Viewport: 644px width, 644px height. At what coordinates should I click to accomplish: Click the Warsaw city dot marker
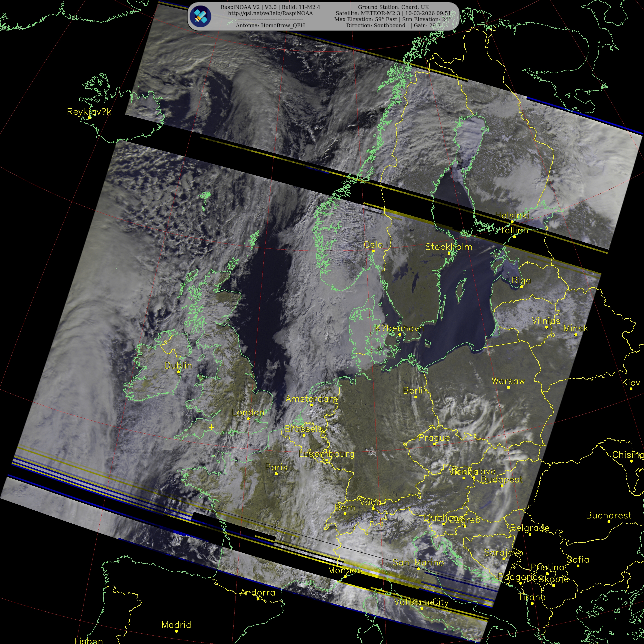coord(508,387)
